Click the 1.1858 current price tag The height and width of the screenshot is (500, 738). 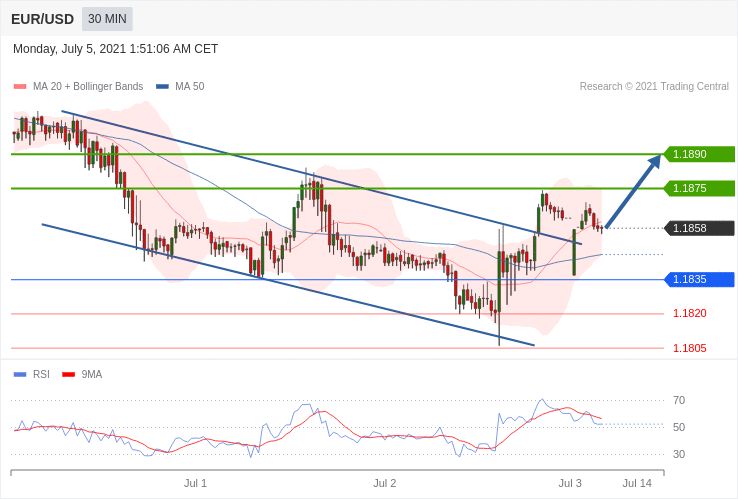pos(699,228)
